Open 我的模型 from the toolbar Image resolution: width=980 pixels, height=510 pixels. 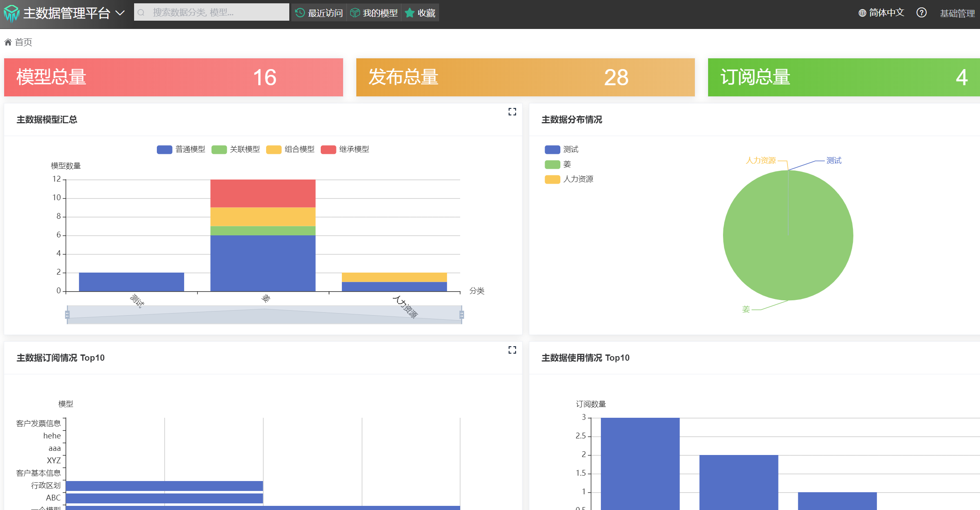click(374, 13)
